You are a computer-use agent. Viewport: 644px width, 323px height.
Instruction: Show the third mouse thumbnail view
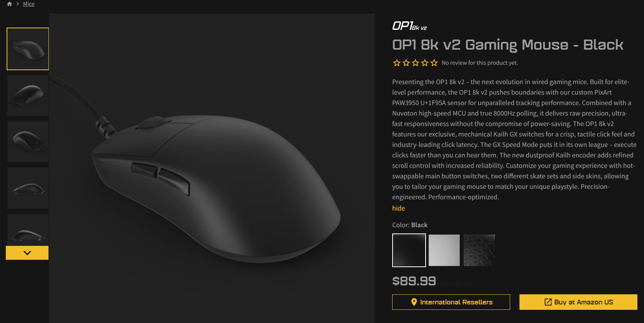[28, 142]
